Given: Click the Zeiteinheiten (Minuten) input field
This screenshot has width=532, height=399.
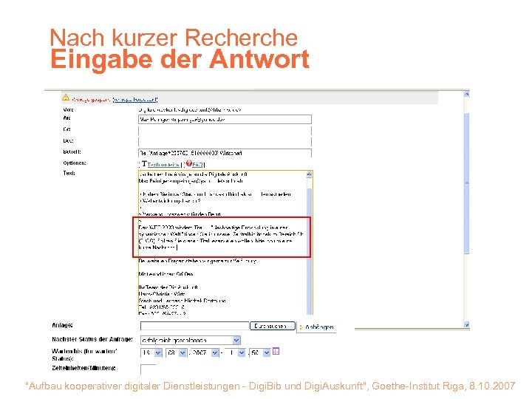Looking at the screenshot, I should click(148, 369).
